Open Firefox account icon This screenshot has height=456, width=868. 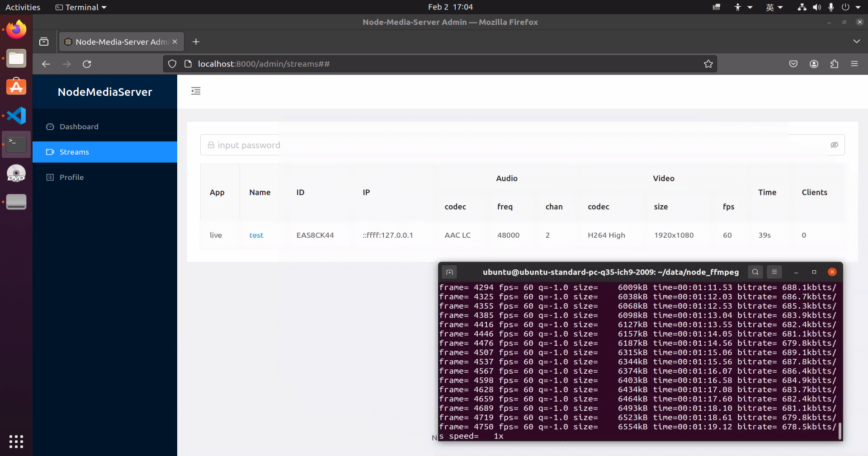tap(814, 64)
